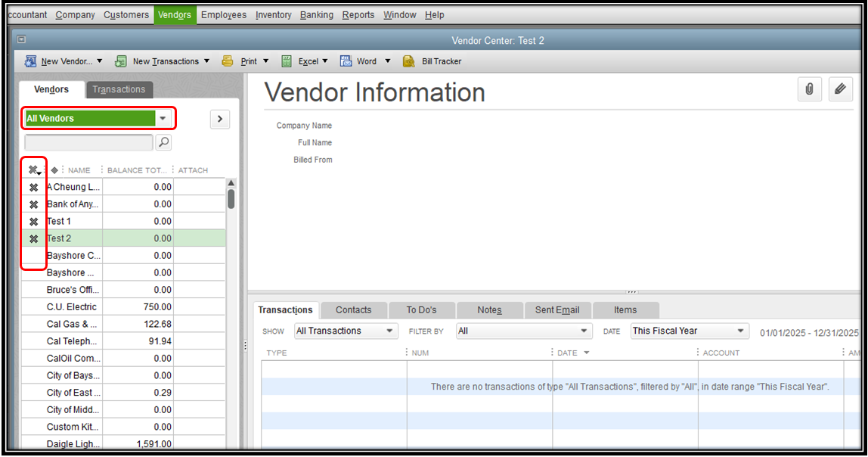
Task: Click the New Vendor toolbar icon
Action: click(x=30, y=61)
